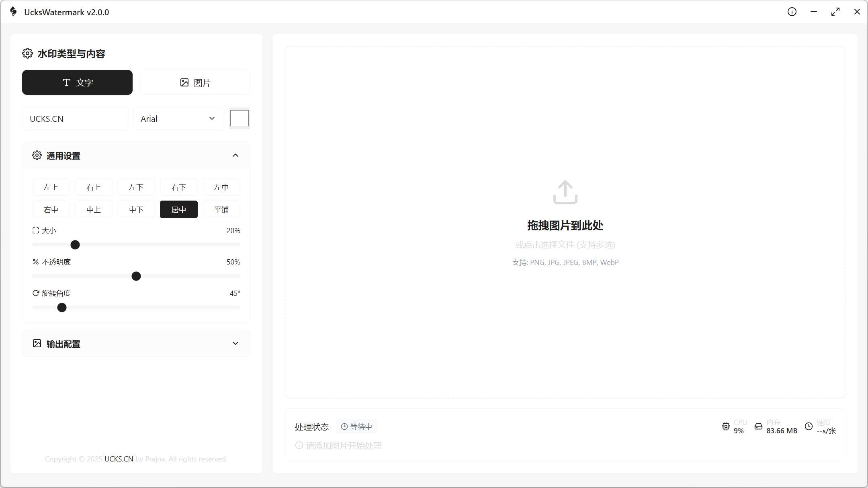Click the app info icon in title bar
The width and height of the screenshot is (868, 488).
click(x=792, y=12)
